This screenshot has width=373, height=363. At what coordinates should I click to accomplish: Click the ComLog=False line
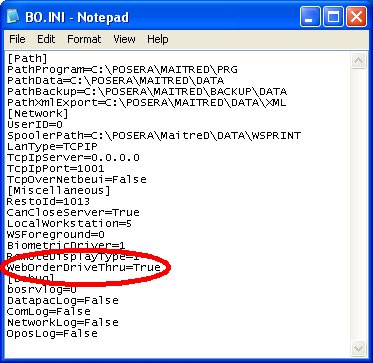pos(48,312)
